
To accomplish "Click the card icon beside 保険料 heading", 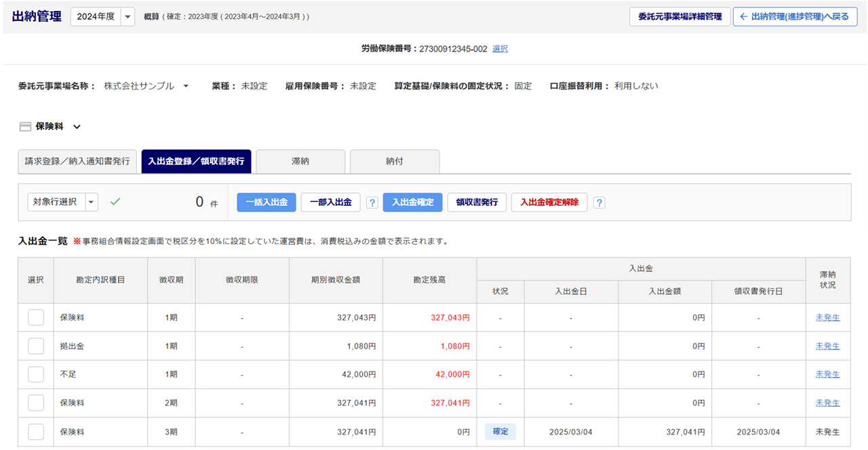I will coord(25,127).
